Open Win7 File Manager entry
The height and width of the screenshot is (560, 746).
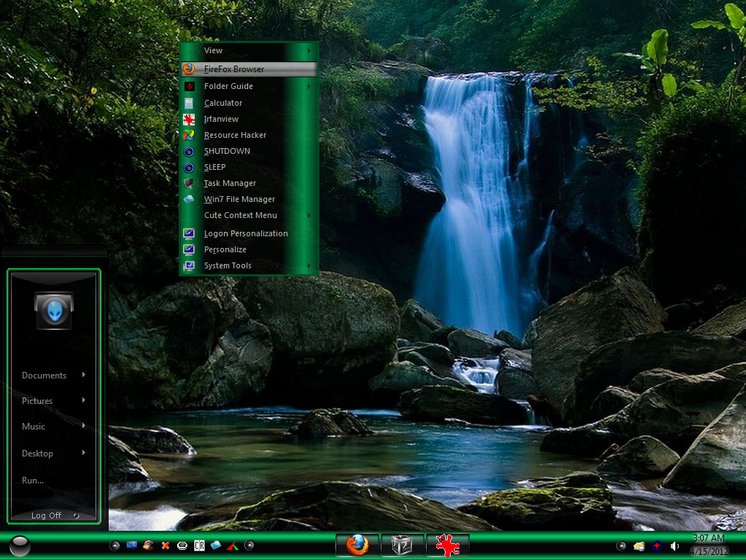coord(249,199)
